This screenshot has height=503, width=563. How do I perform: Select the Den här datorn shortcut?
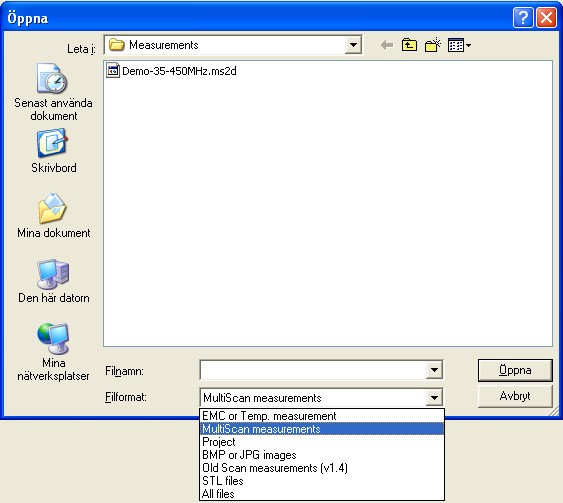tap(53, 281)
